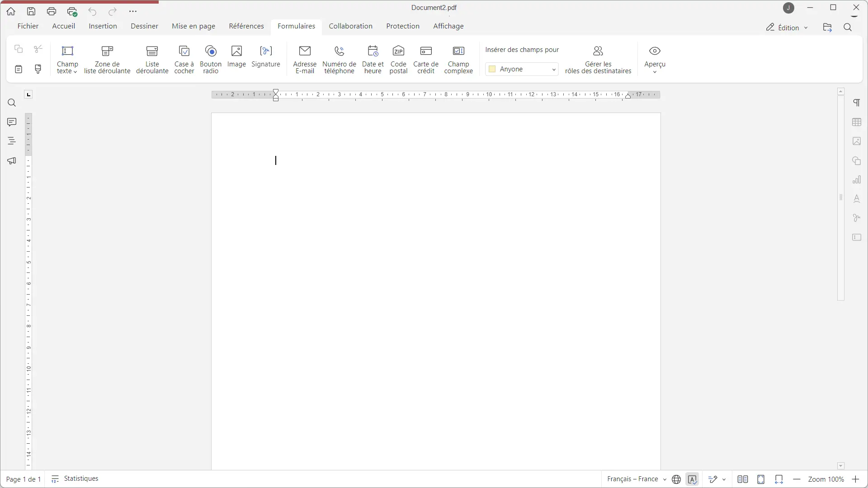
Task: Insert a Case à cocher checkbox
Action: [x=184, y=59]
